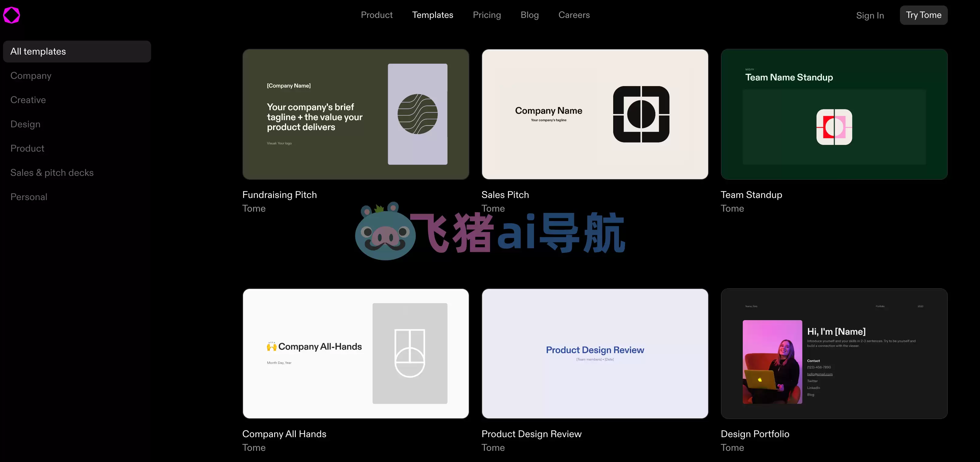
Task: Click the red-pink logo icon in Team Standup
Action: [834, 127]
